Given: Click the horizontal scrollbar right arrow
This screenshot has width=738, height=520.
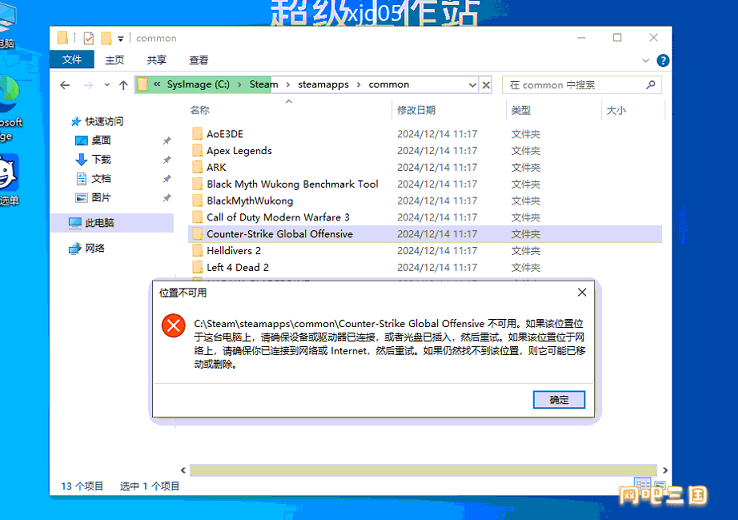Looking at the screenshot, I should tap(665, 470).
